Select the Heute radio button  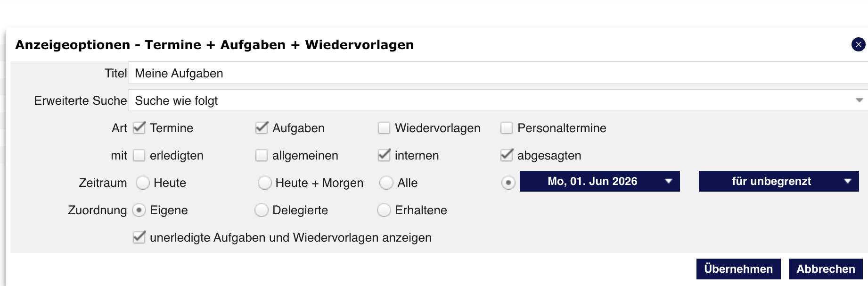pyautogui.click(x=143, y=183)
